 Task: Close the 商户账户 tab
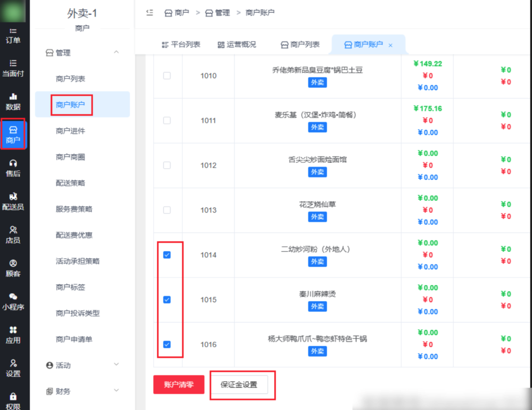(391, 45)
